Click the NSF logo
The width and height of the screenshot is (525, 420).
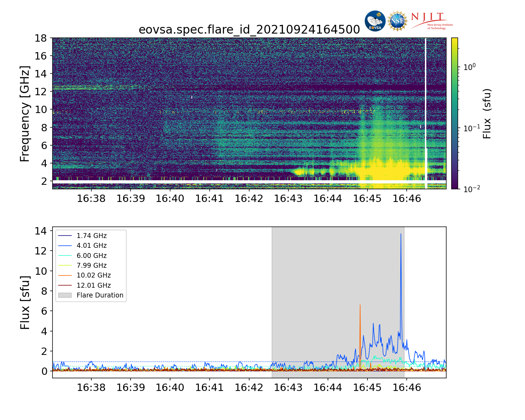[397, 21]
